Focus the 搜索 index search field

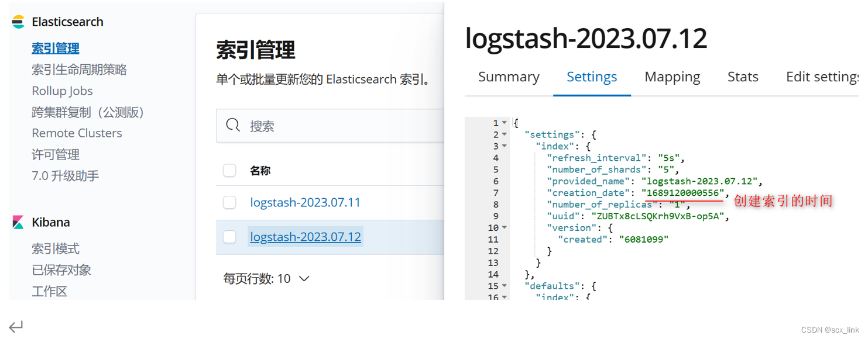pyautogui.click(x=331, y=126)
